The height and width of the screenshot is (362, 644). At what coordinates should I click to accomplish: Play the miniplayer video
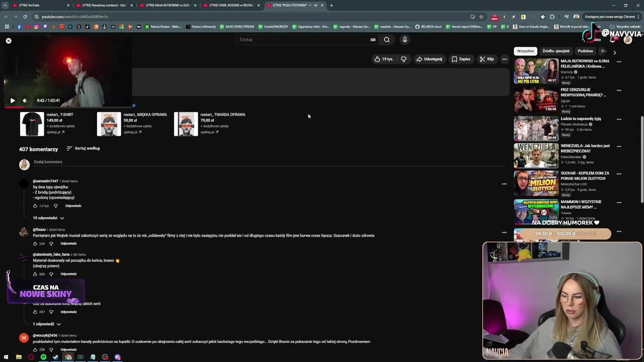click(x=13, y=101)
